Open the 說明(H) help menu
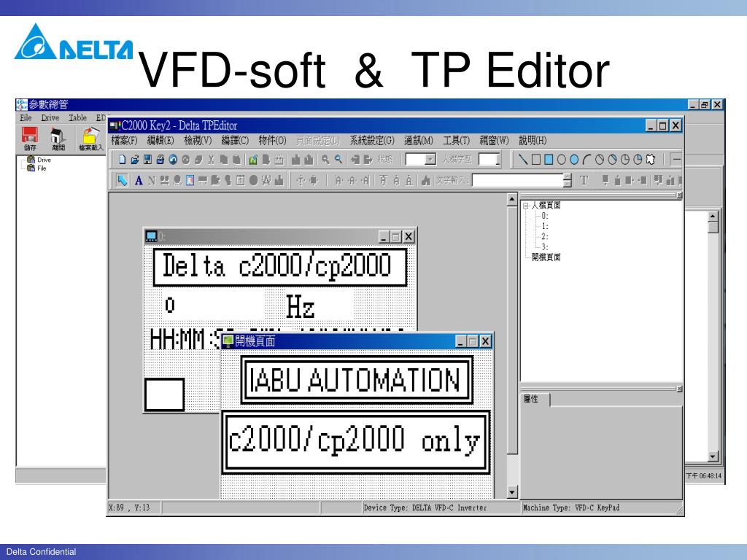 coord(533,141)
